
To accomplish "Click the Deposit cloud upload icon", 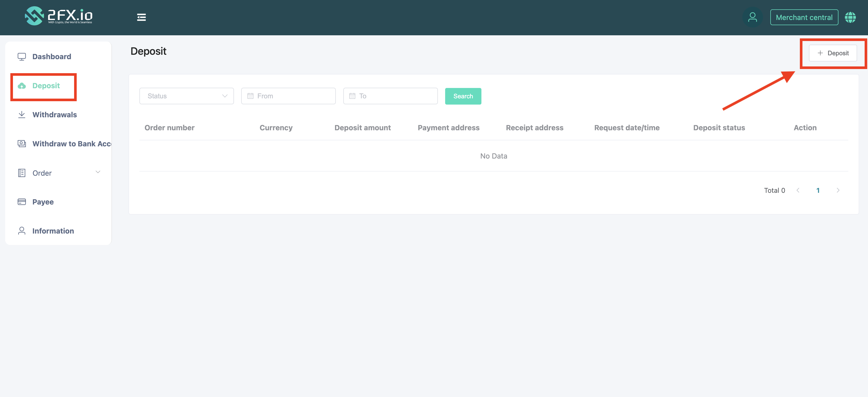I will [x=22, y=86].
